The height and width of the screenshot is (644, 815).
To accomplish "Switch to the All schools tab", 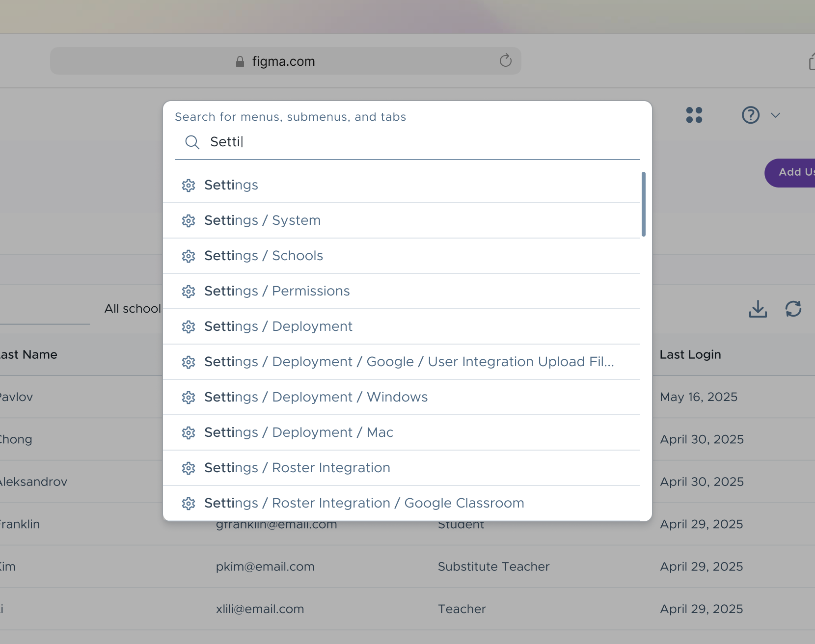I will click(134, 308).
